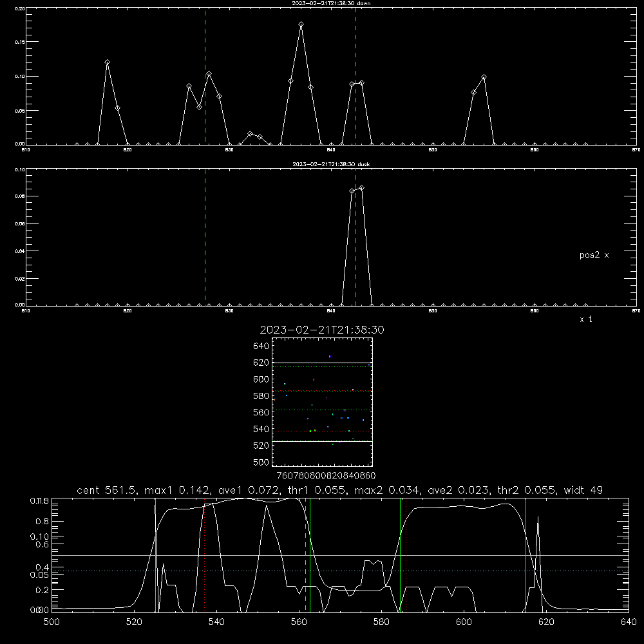Click the left red dotted line in bottom plot
This screenshot has width=644, height=644.
point(205,555)
